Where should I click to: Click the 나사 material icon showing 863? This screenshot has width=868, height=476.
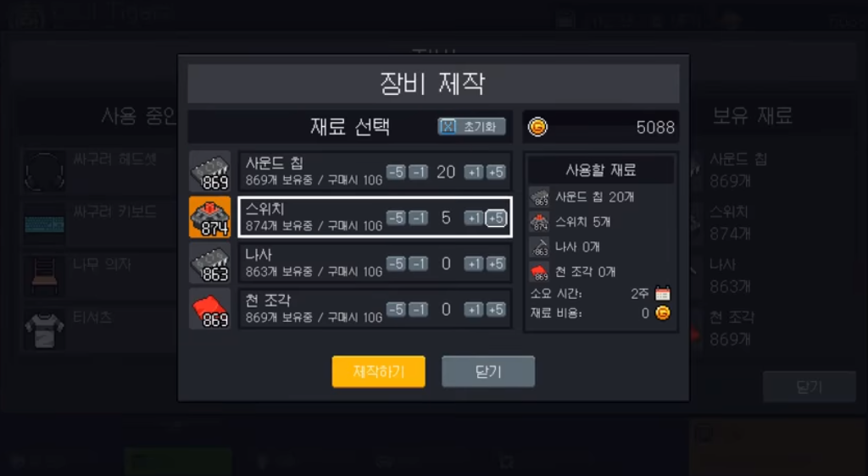[x=210, y=263]
